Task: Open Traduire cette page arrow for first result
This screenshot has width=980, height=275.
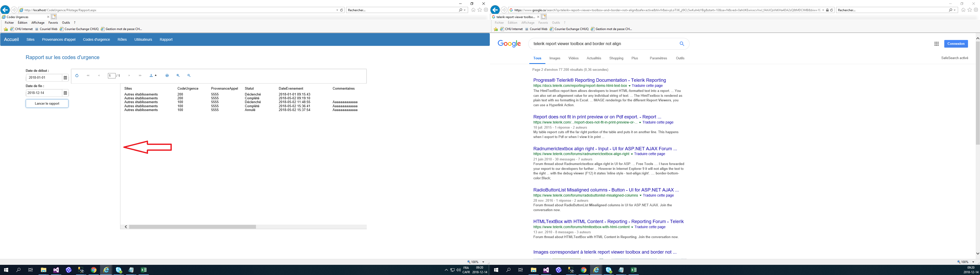Action: point(630,86)
